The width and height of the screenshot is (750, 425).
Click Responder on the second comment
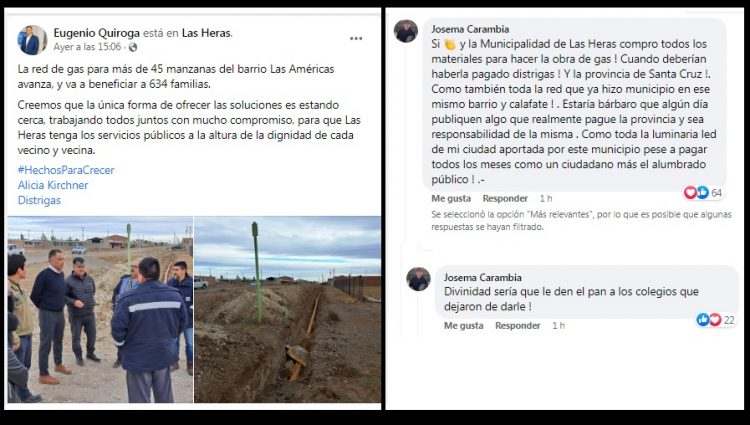518,326
